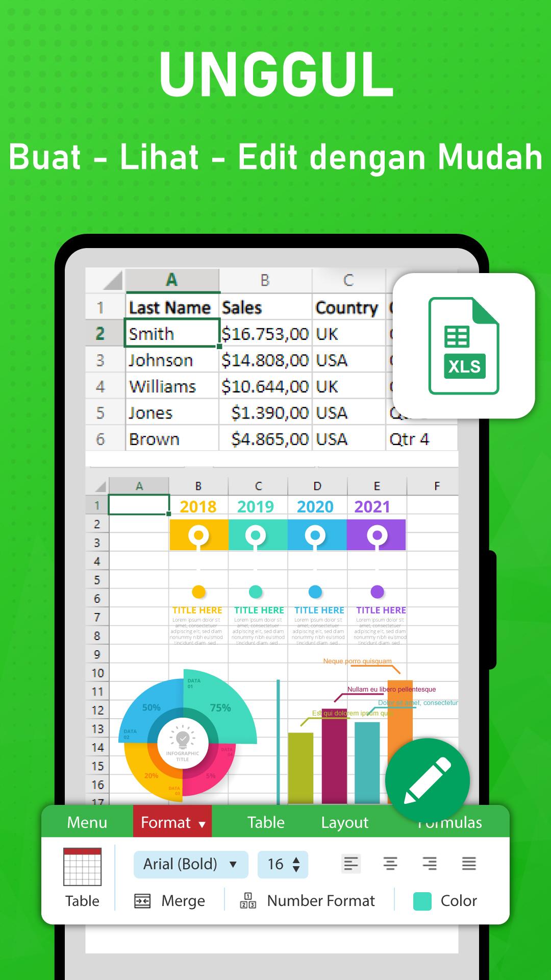Select the Brown cell
Image resolution: width=551 pixels, height=980 pixels.
(x=172, y=439)
